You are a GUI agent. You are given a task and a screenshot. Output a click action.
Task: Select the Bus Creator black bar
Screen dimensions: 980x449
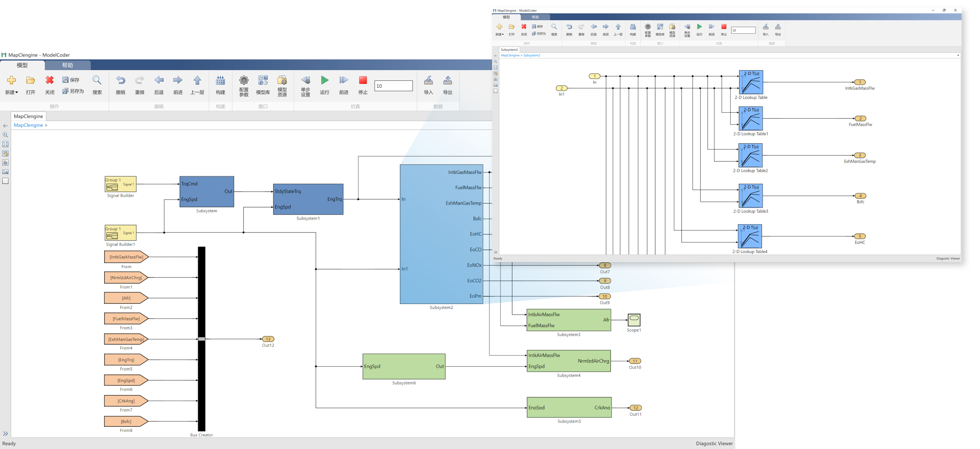(x=201, y=339)
